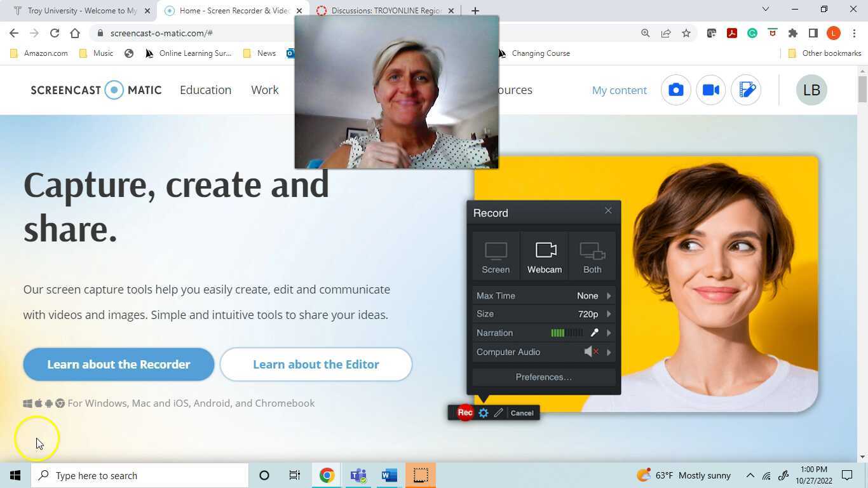Click the screenshot camera icon in header
This screenshot has height=488, width=868.
click(x=675, y=90)
